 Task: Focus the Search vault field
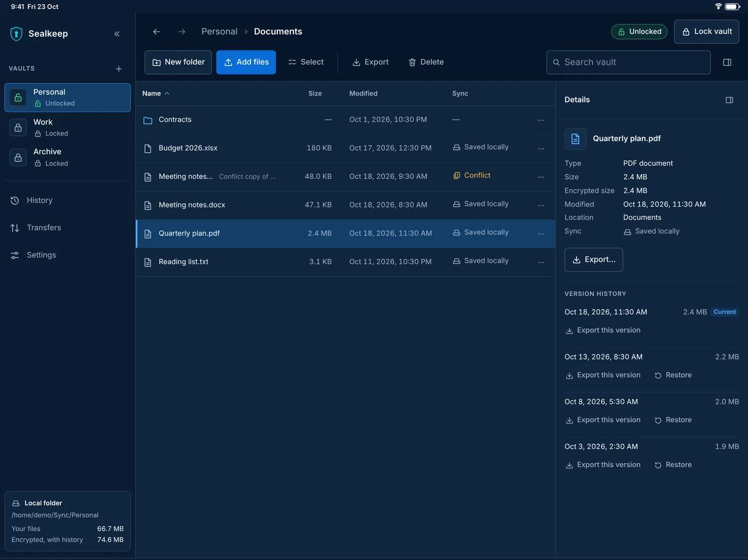(628, 62)
